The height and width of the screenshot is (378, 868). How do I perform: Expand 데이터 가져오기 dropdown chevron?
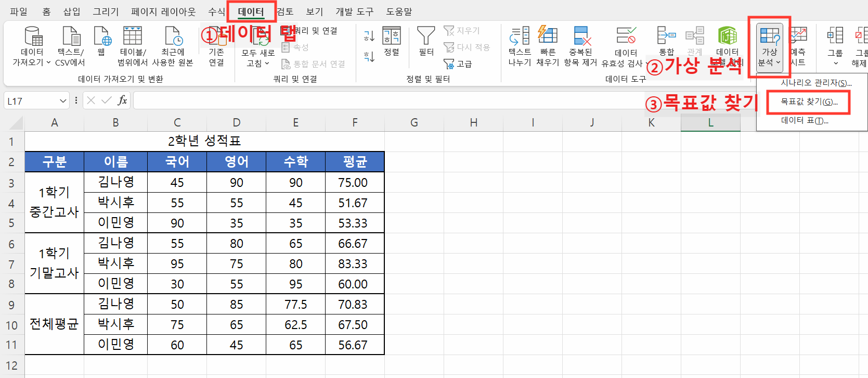point(48,62)
